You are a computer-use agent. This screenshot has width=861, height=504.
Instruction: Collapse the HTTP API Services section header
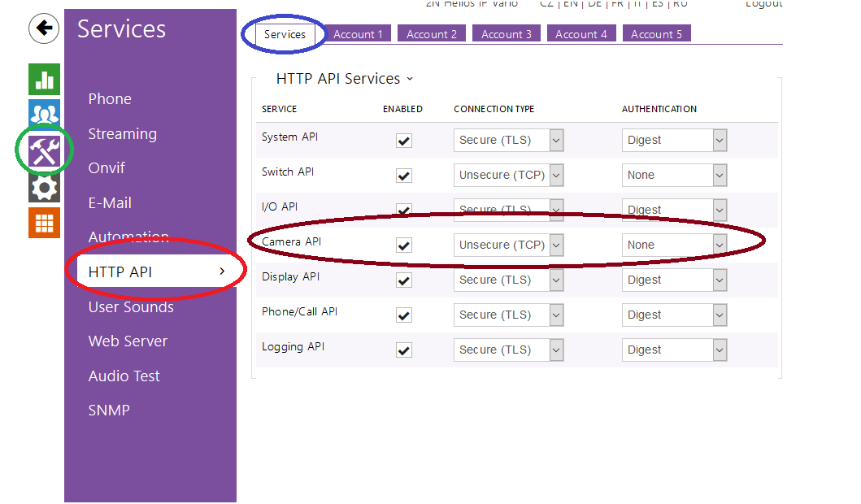pyautogui.click(x=345, y=79)
